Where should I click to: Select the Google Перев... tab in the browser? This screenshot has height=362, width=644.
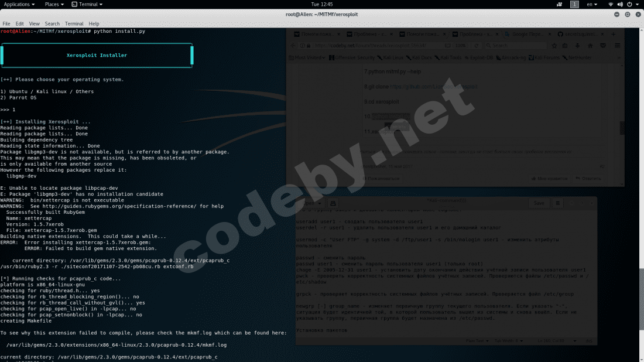[527, 34]
